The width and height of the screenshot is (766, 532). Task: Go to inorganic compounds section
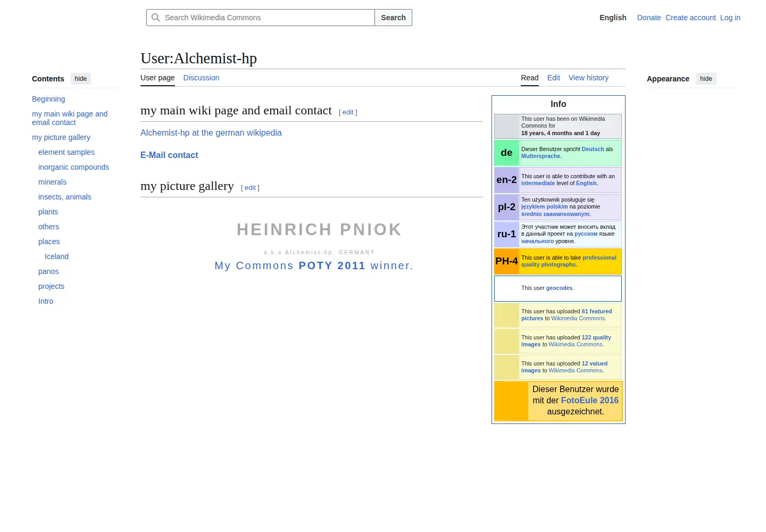(x=73, y=167)
